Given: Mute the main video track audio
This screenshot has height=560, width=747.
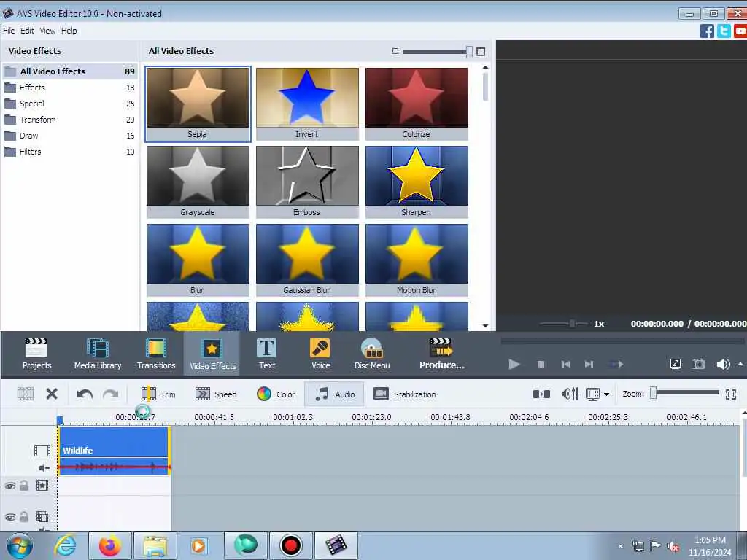Looking at the screenshot, I should [44, 468].
